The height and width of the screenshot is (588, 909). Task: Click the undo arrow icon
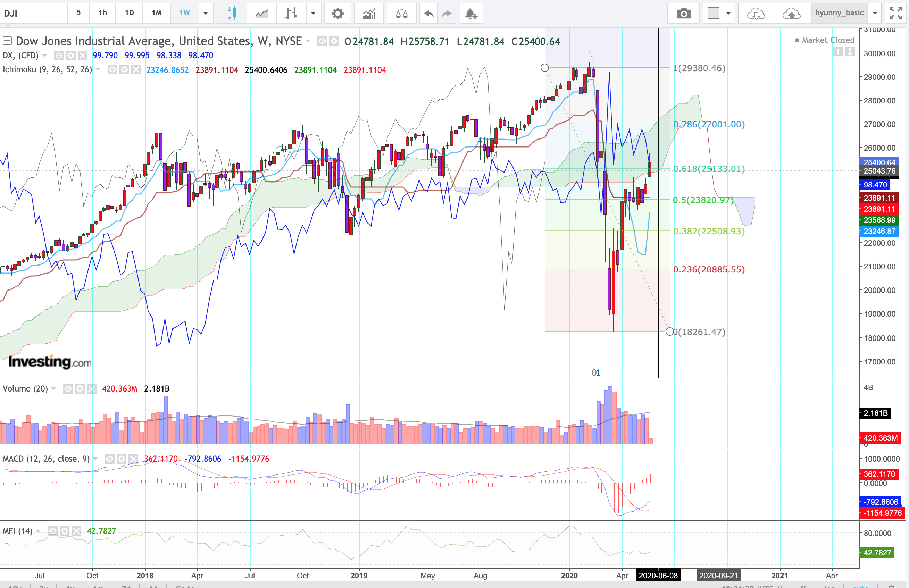(429, 14)
